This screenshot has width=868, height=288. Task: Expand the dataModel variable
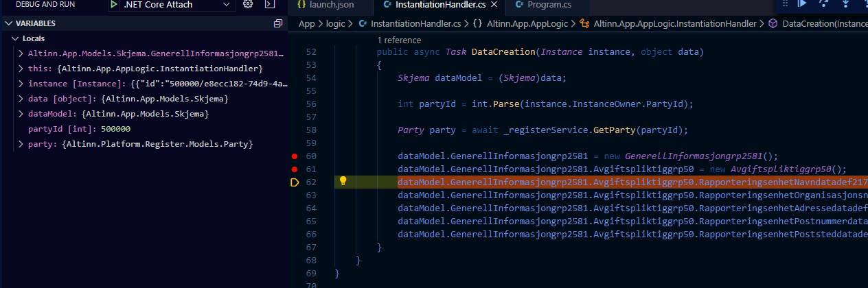pyautogui.click(x=21, y=114)
